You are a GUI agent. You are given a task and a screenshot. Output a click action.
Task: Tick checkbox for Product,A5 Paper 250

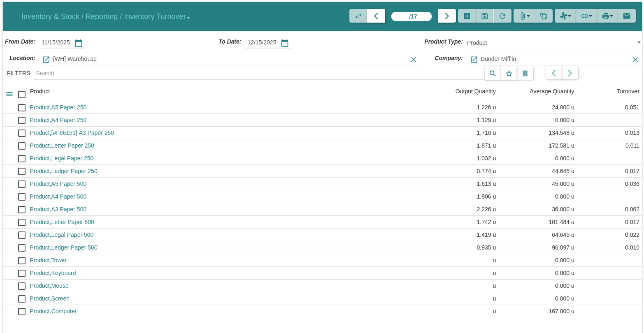tap(22, 108)
